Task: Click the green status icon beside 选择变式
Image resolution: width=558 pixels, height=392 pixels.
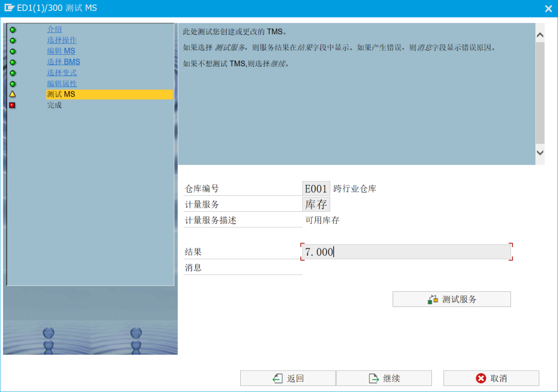Action: click(x=13, y=73)
